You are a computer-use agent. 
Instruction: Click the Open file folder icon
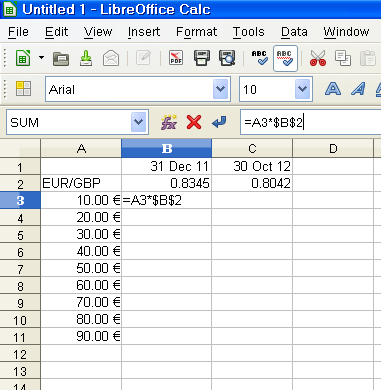point(61,59)
